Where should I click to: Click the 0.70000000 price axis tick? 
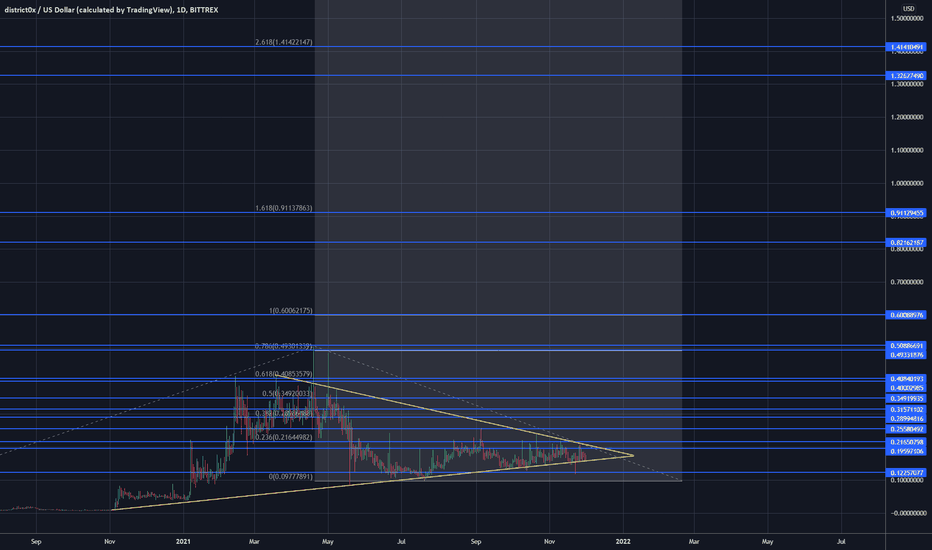(906, 282)
